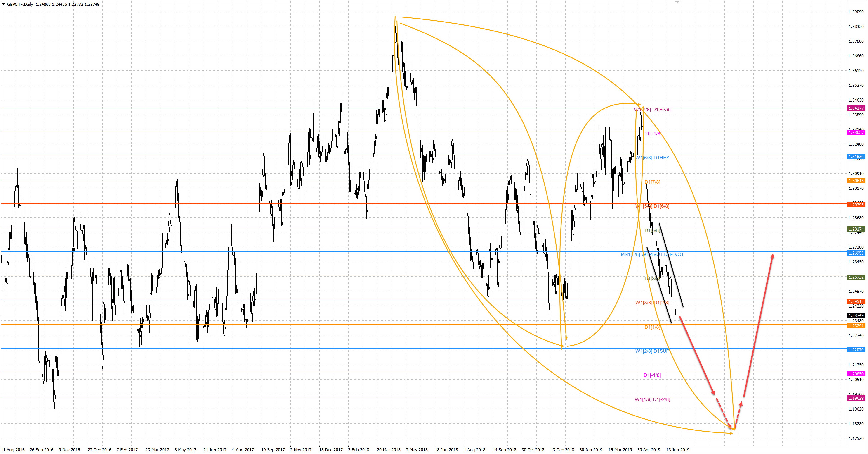The width and height of the screenshot is (868, 454).
Task: Click the GBPCHF,Daily chart title text
Action: coord(20,4)
